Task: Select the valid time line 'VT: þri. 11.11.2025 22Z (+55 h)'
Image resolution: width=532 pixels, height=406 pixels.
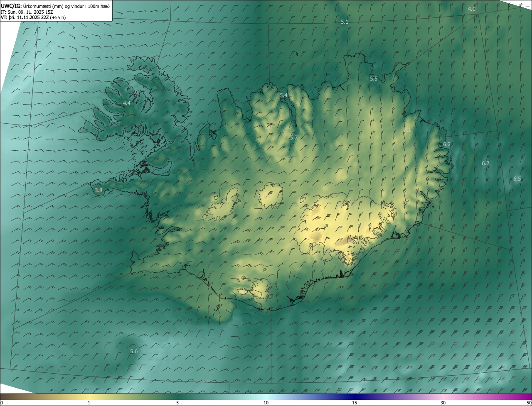Action: [x=33, y=17]
